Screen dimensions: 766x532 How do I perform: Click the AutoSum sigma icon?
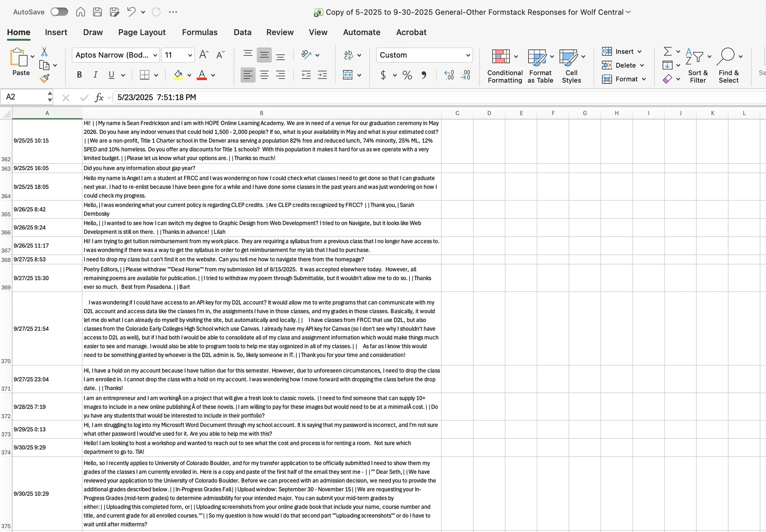pyautogui.click(x=667, y=51)
